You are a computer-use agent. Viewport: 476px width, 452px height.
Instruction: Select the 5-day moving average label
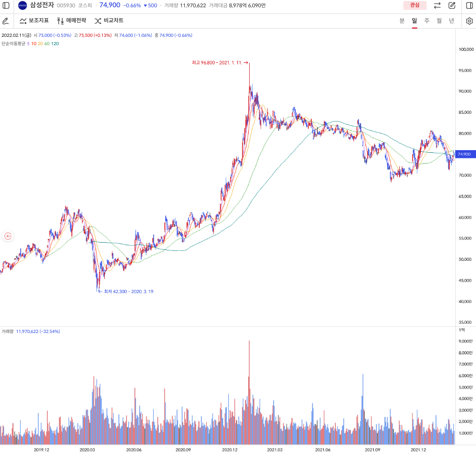pyautogui.click(x=28, y=44)
